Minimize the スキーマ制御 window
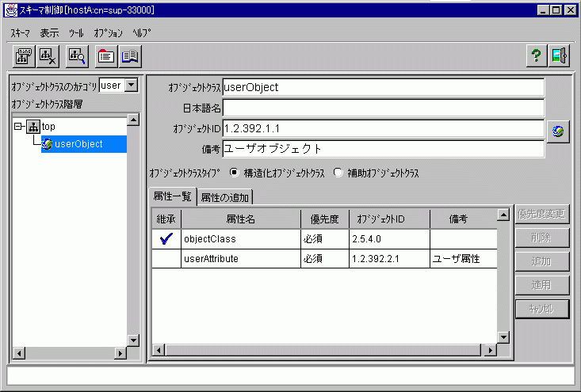The image size is (581, 392). coord(543,10)
